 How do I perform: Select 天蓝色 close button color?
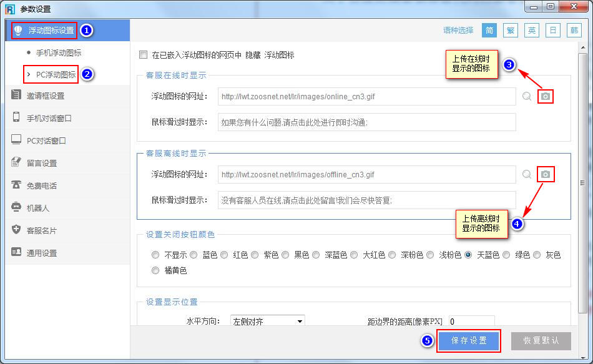point(468,255)
